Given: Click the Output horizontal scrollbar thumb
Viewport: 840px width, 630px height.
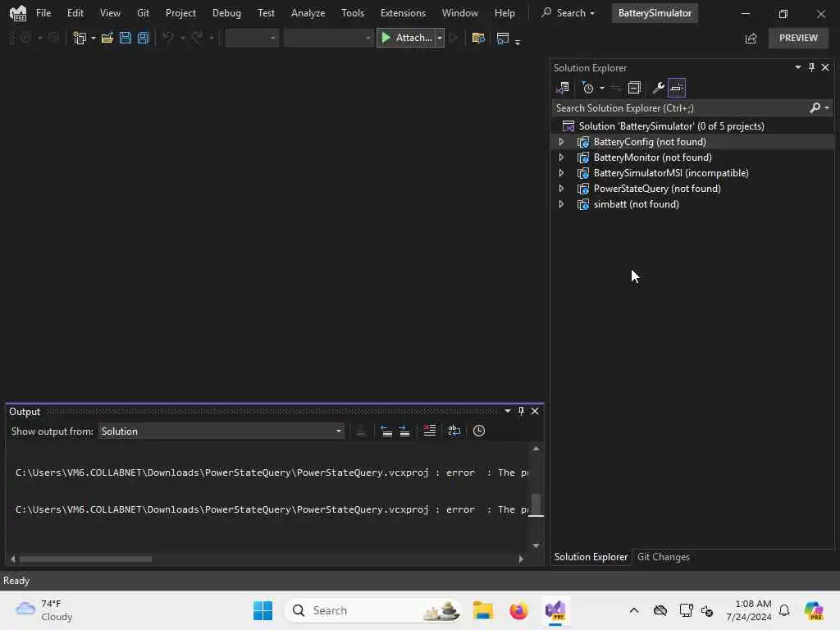Looking at the screenshot, I should (x=85, y=559).
